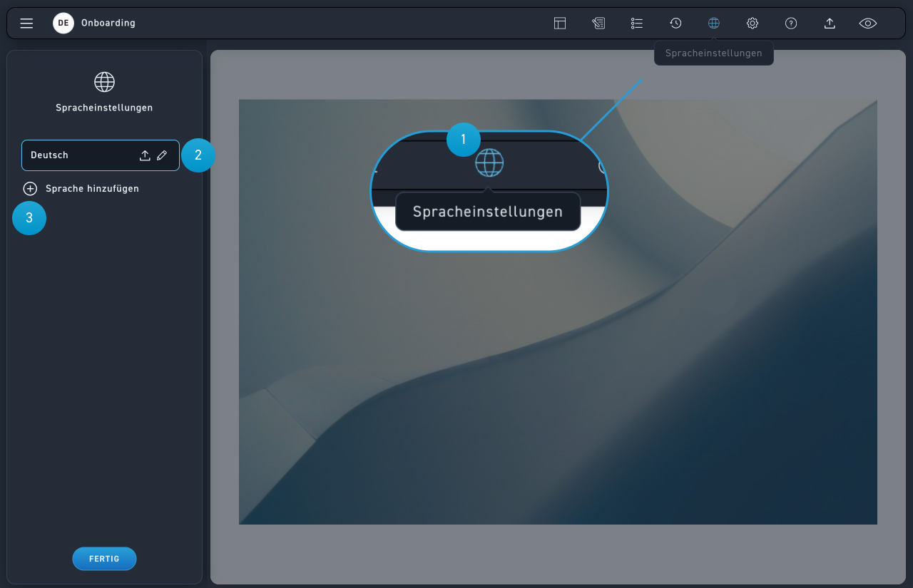
Task: Open the help question mark icon
Action: [791, 24]
